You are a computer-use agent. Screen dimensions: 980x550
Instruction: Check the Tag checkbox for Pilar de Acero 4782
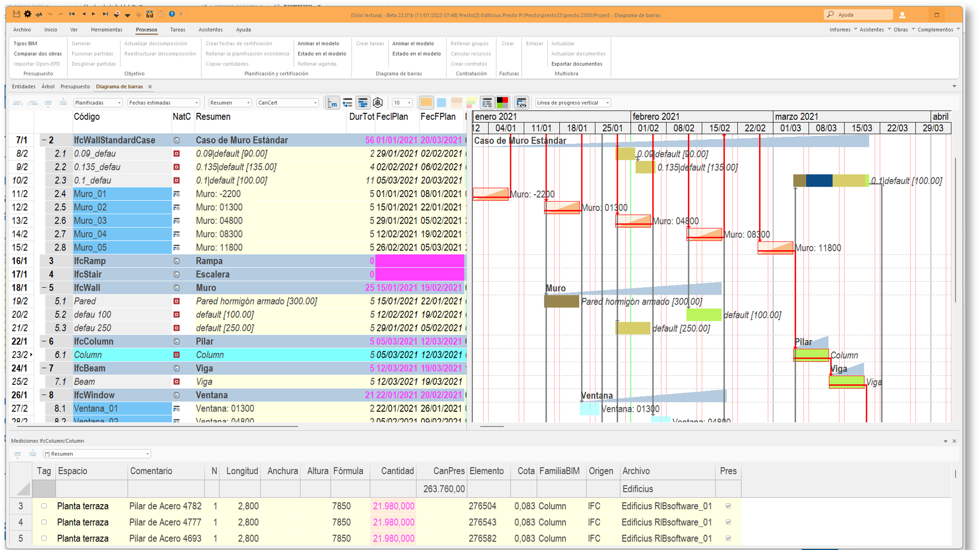click(44, 506)
